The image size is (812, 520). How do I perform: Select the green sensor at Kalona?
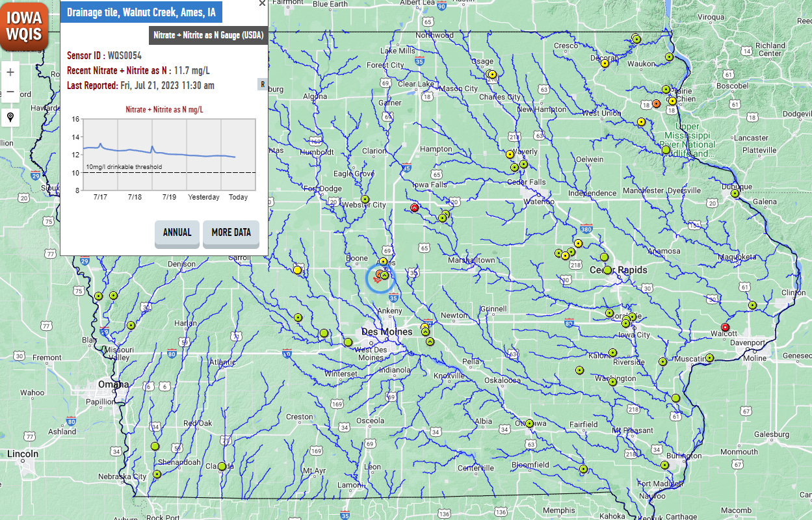coord(612,353)
